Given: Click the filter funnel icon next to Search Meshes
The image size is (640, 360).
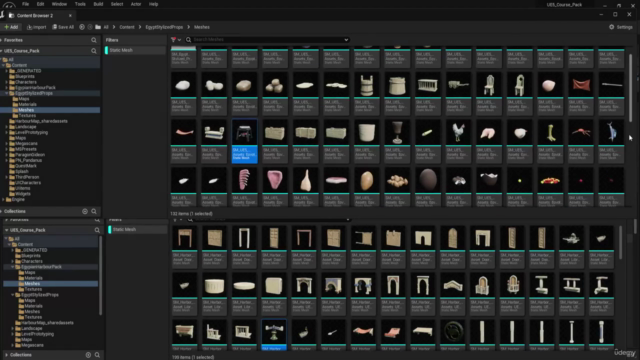Looking at the screenshot, I should tap(174, 40).
